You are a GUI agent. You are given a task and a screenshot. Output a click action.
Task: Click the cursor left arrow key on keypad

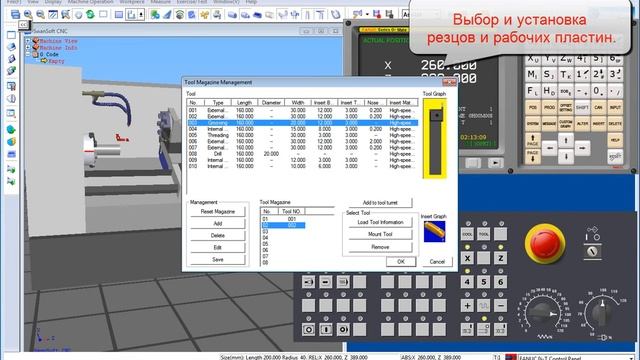click(x=549, y=148)
